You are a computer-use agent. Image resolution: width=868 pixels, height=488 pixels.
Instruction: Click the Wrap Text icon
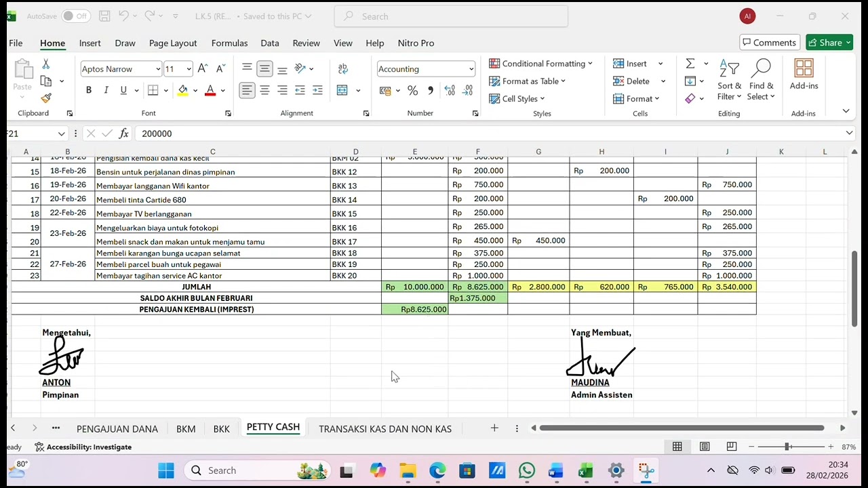point(343,68)
